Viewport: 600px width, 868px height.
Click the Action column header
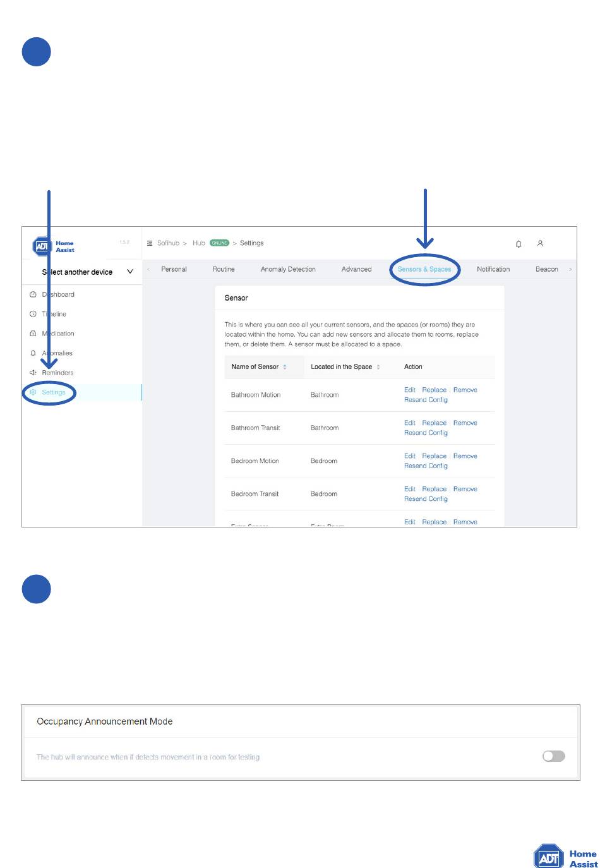pos(413,367)
